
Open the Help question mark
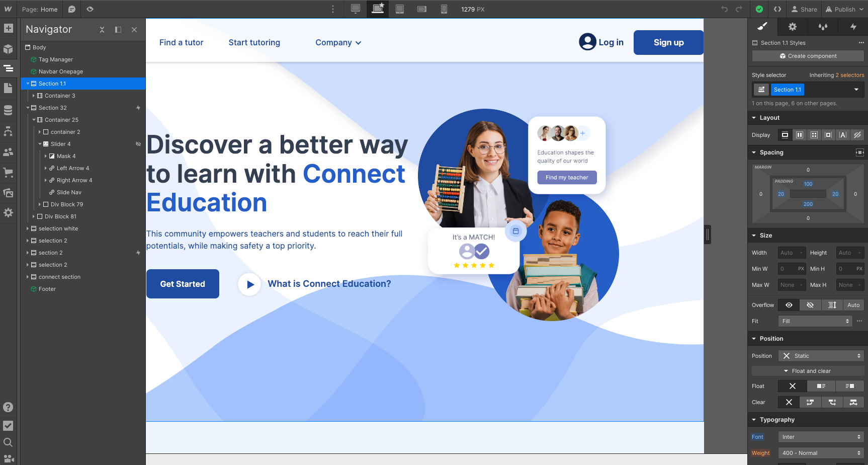tap(8, 407)
